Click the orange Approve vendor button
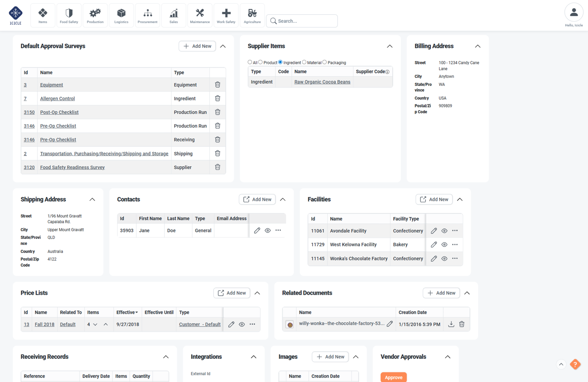Image resolution: width=588 pixels, height=382 pixels. [393, 377]
